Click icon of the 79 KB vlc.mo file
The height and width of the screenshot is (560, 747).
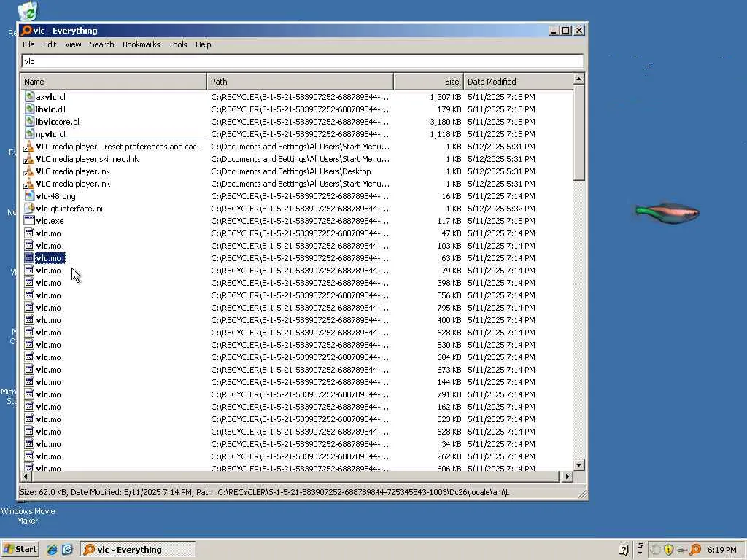click(29, 270)
